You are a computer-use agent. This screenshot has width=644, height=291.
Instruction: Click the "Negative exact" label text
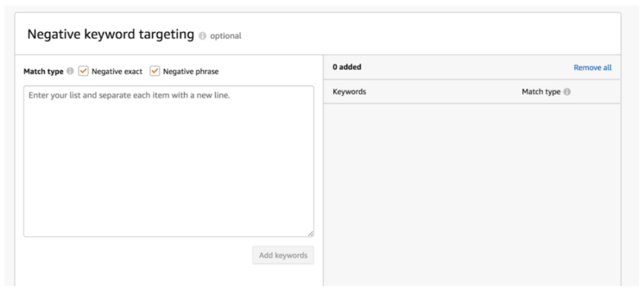point(117,72)
